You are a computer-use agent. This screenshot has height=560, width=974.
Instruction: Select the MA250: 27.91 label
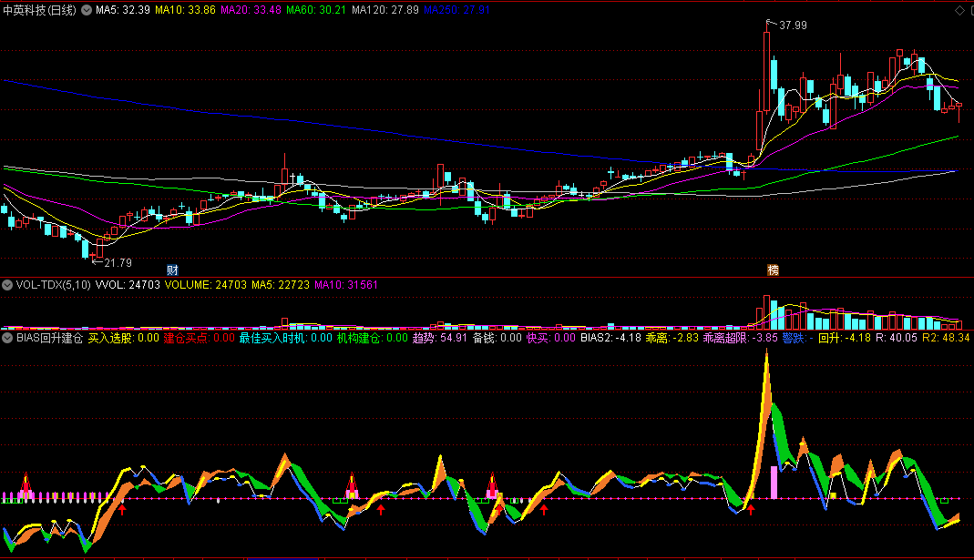pyautogui.click(x=456, y=10)
